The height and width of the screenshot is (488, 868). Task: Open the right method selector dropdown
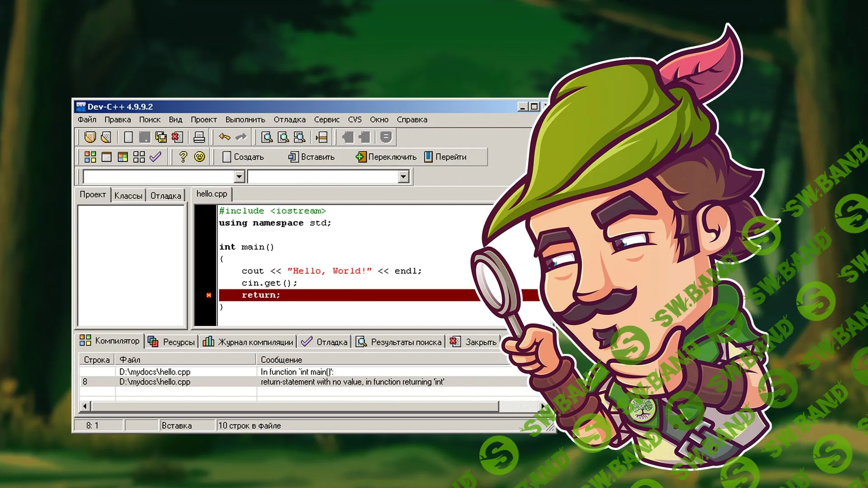coord(404,177)
